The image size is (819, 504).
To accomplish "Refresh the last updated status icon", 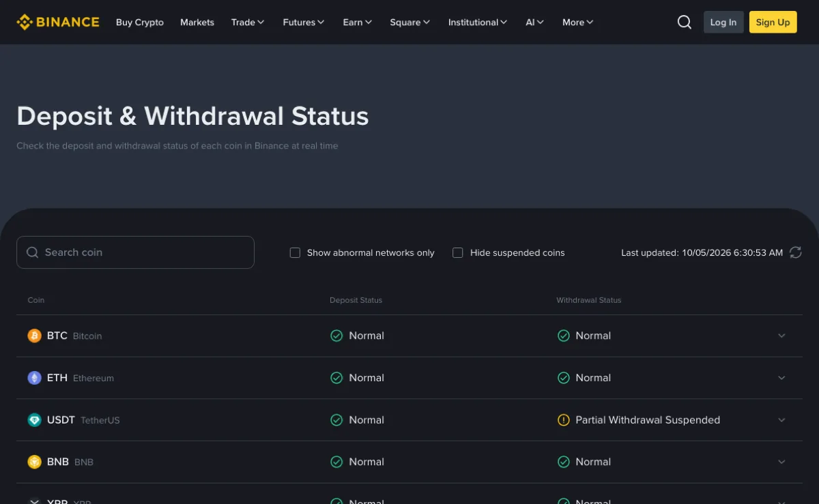I will (x=795, y=252).
